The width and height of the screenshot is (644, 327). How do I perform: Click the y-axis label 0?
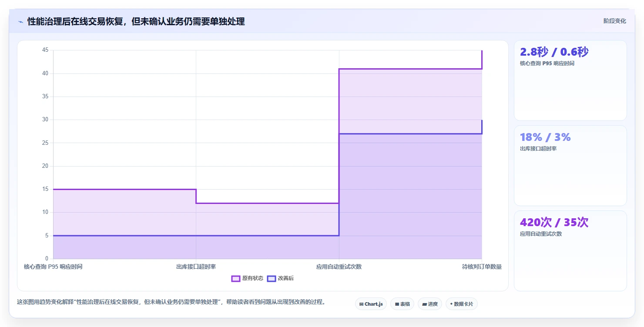47,259
